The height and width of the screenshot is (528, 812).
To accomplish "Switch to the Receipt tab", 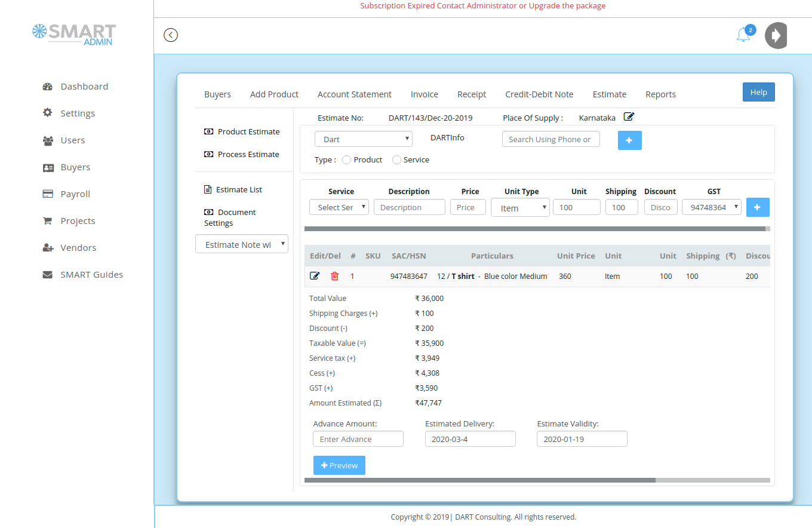I will [x=472, y=94].
